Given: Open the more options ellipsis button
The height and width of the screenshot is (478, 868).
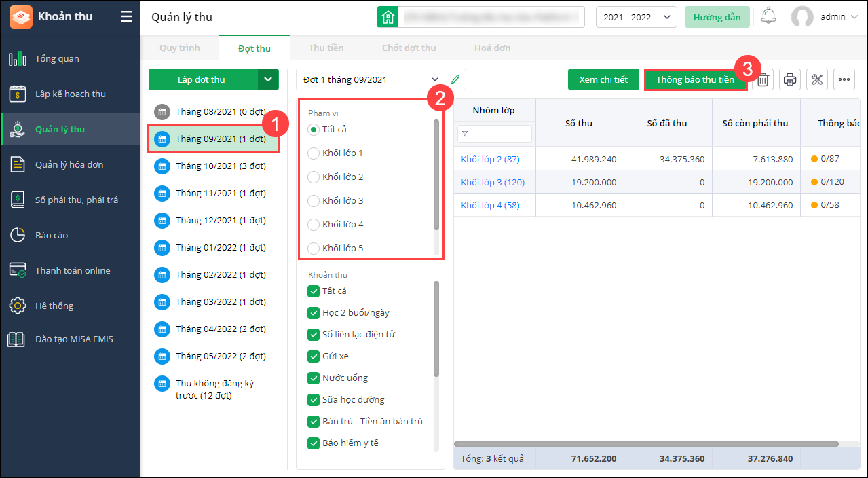Looking at the screenshot, I should [x=844, y=79].
